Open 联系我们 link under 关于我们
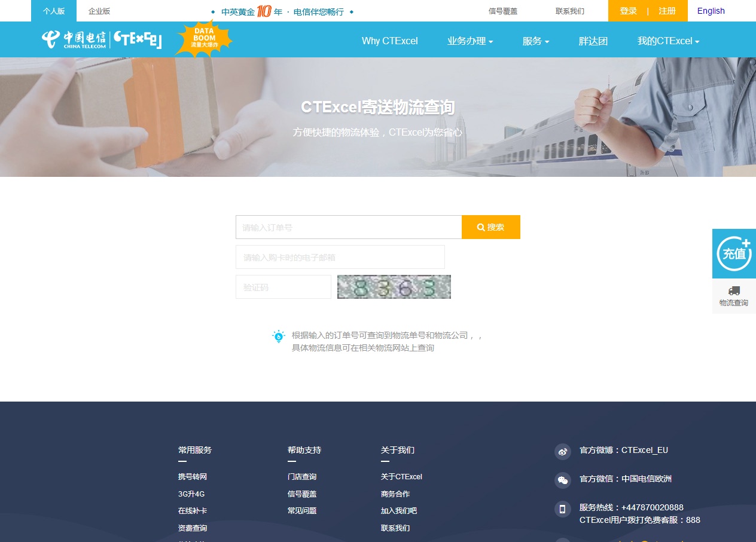The height and width of the screenshot is (542, 756). [395, 528]
